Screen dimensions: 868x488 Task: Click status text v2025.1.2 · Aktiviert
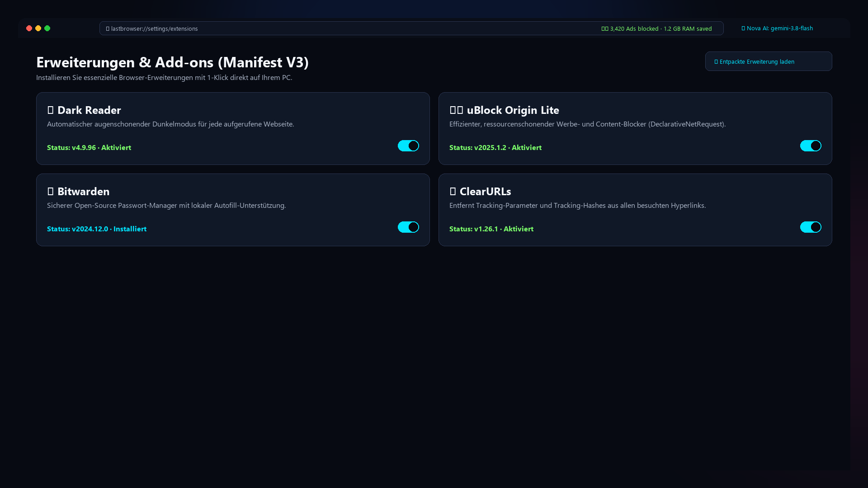coord(495,147)
